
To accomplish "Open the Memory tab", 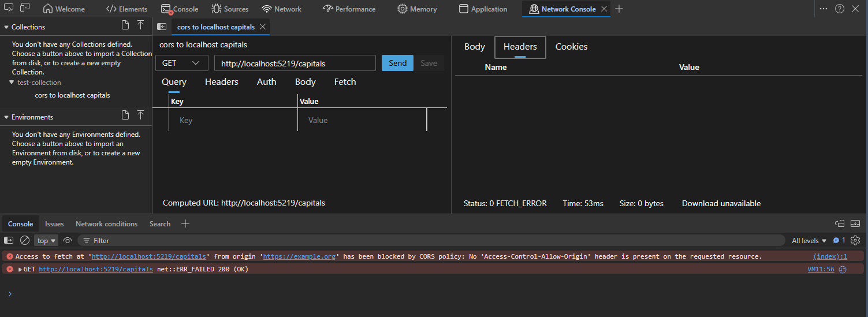I will [417, 9].
